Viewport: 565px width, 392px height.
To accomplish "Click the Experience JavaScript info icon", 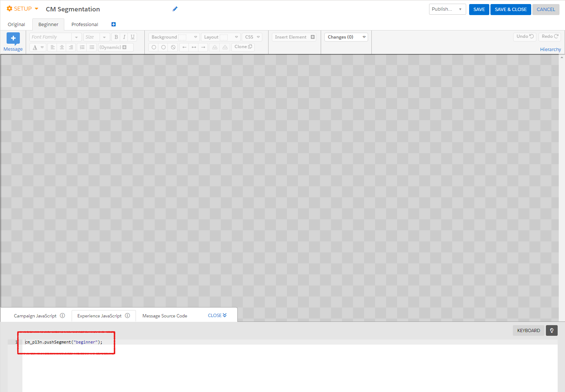I will [x=127, y=316].
